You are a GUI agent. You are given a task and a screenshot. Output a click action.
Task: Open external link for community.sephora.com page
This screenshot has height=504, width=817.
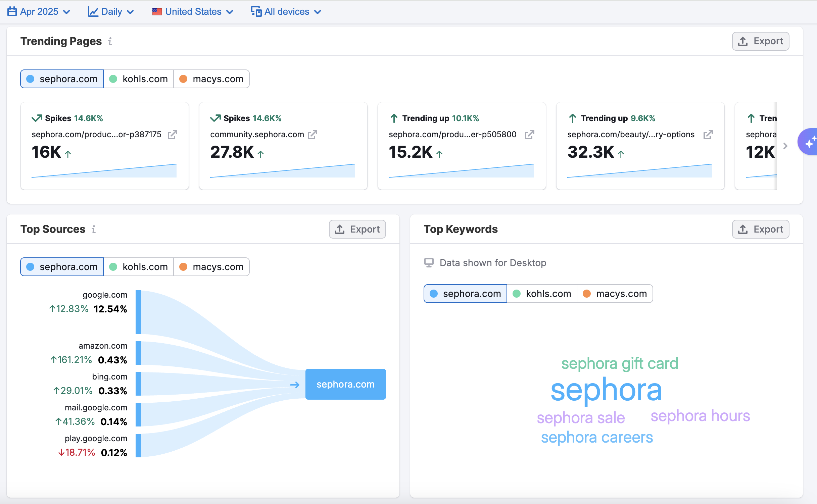click(x=313, y=135)
